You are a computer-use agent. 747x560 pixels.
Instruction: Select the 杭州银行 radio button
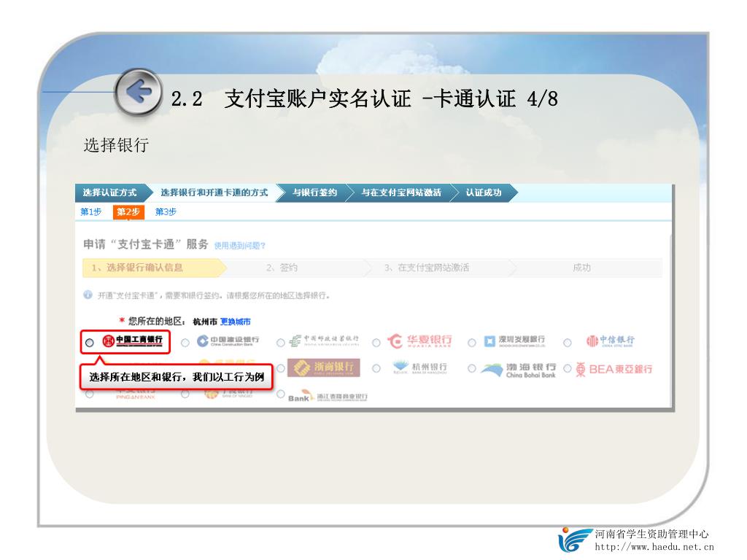coord(376,368)
